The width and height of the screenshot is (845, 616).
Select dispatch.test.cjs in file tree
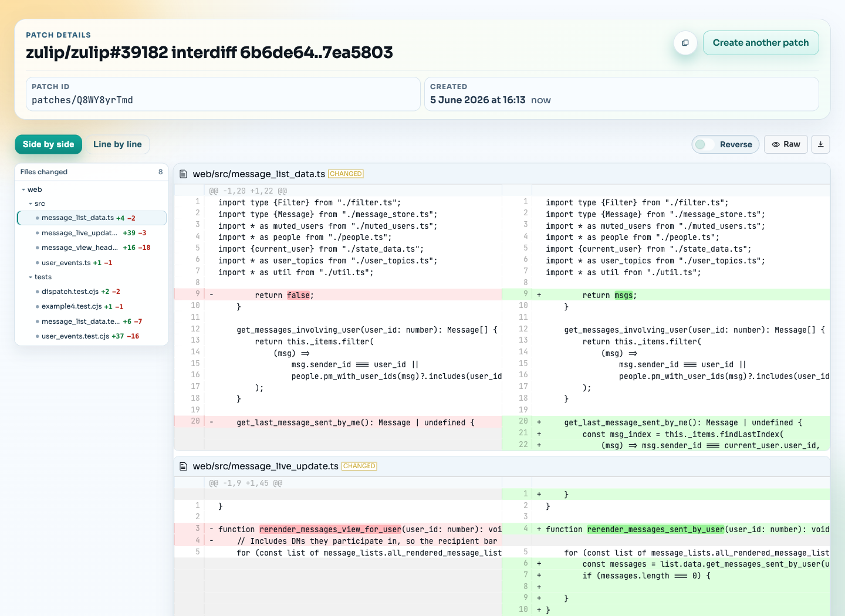pos(92,292)
